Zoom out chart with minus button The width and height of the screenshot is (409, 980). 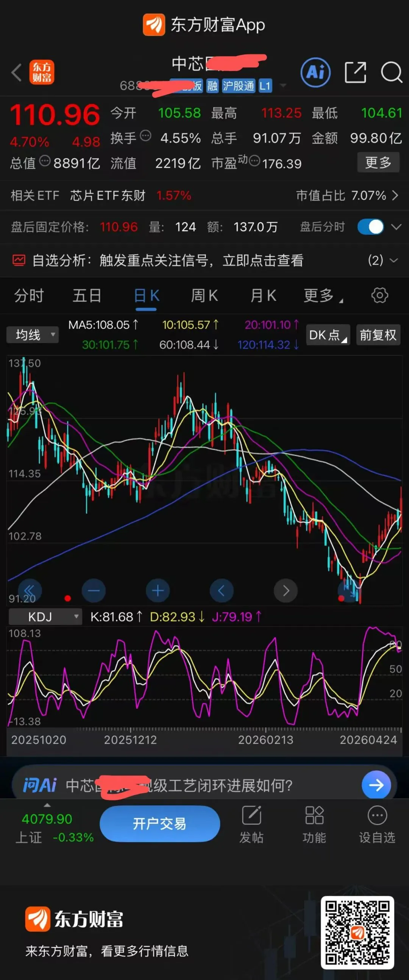coord(94,591)
